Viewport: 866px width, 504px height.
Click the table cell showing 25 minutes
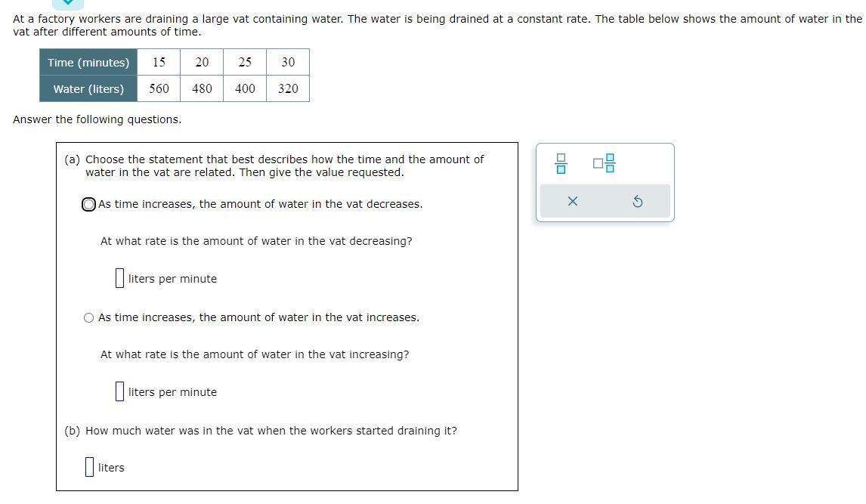point(245,63)
